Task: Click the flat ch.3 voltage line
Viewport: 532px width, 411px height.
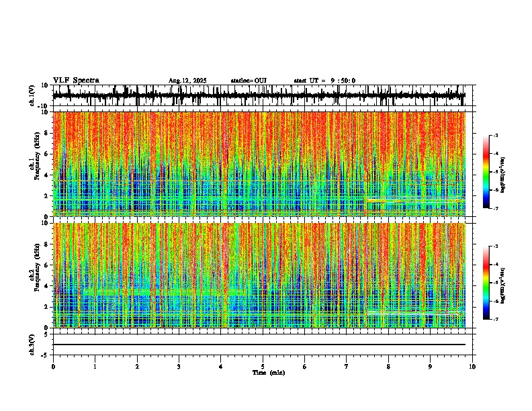Action: tap(259, 345)
